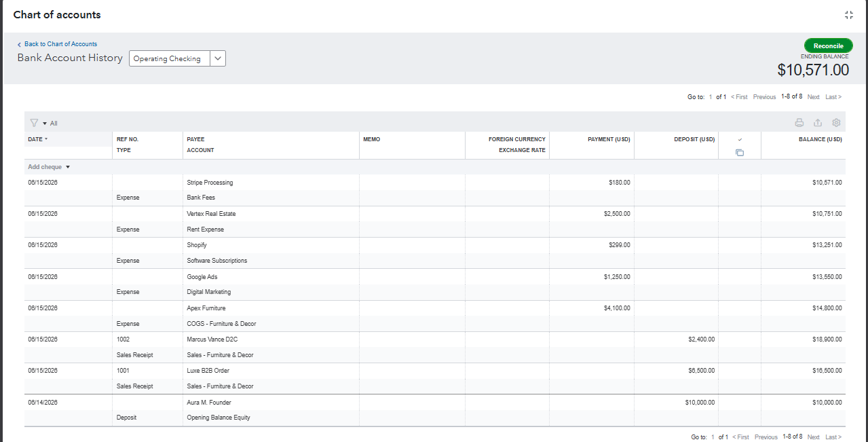Select the Luxe B2B Order sales receipt
Screen dimensions: 868x442
[x=435, y=378]
